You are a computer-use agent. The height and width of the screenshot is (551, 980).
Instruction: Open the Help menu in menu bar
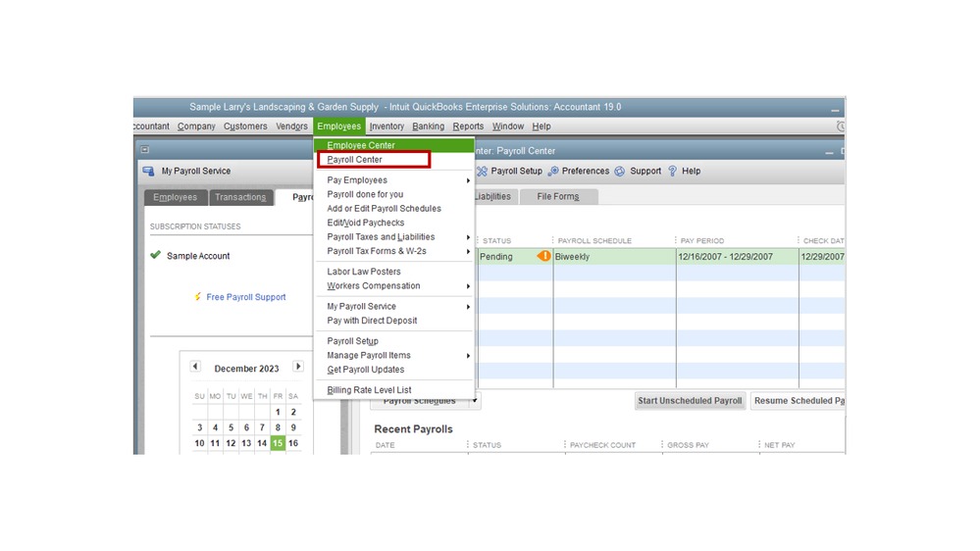point(542,126)
